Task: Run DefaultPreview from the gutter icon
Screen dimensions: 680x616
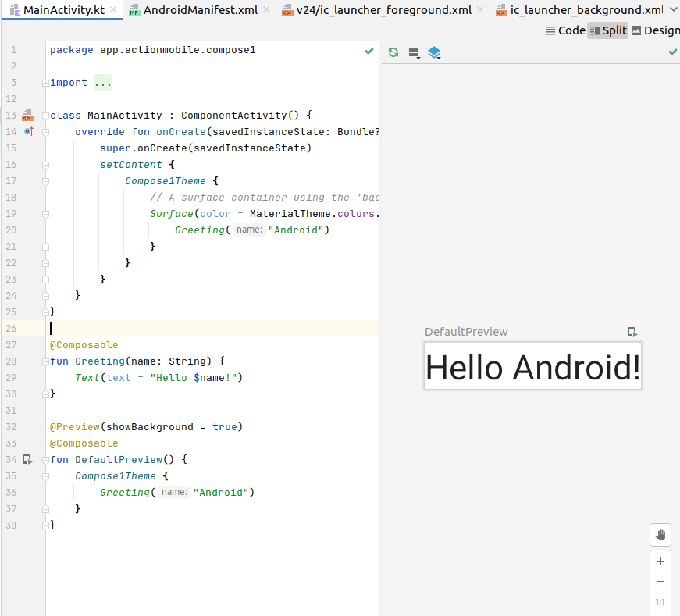Action: point(27,459)
